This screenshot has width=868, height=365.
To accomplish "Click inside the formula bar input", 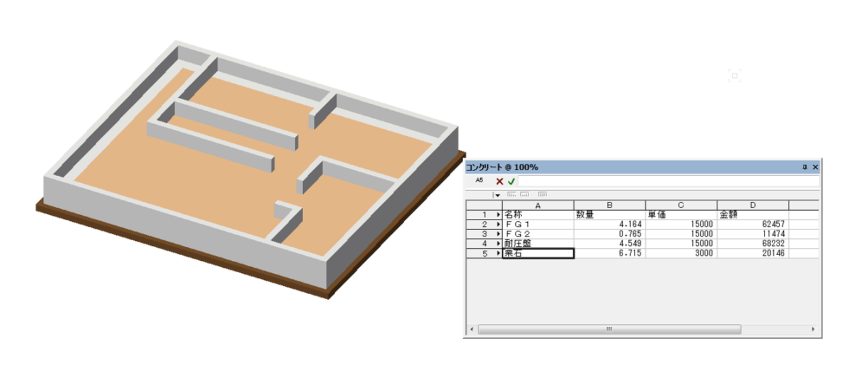I will 667,181.
